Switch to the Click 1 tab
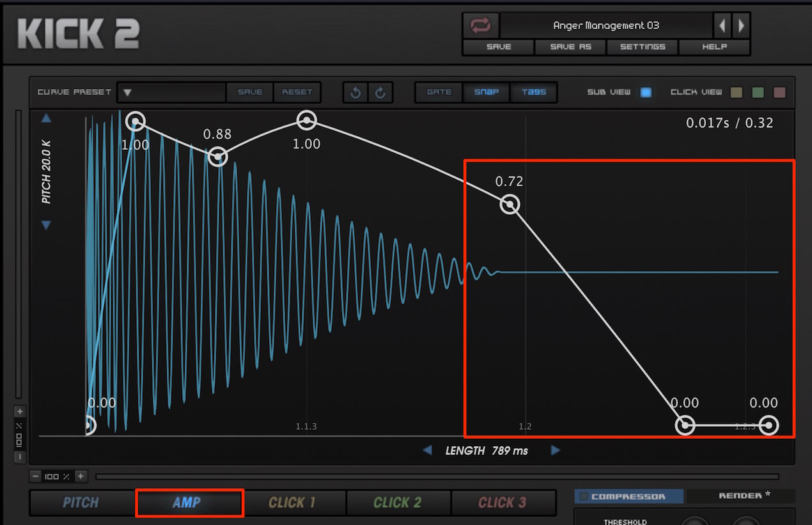Image resolution: width=812 pixels, height=525 pixels. (x=293, y=503)
